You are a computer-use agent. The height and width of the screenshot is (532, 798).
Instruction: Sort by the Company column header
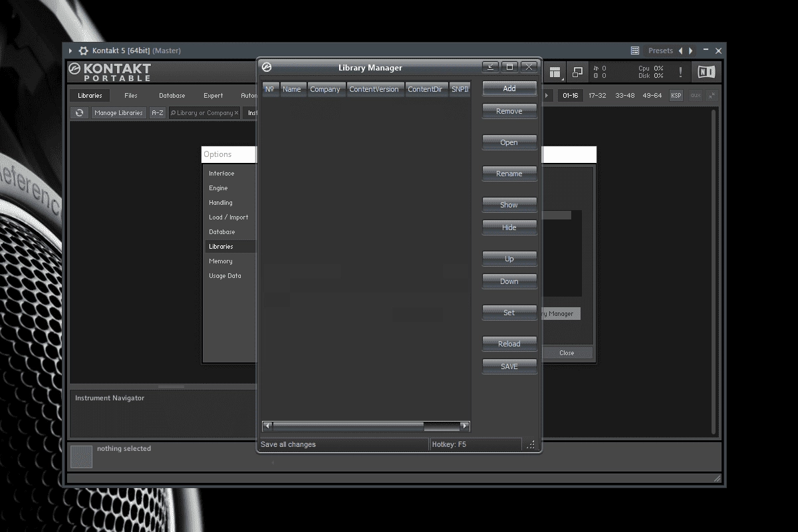point(325,89)
